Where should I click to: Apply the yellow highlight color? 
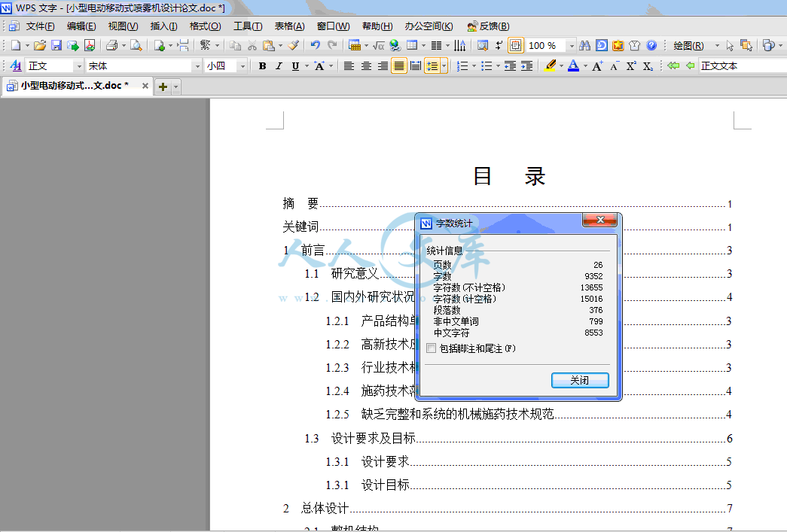click(550, 65)
